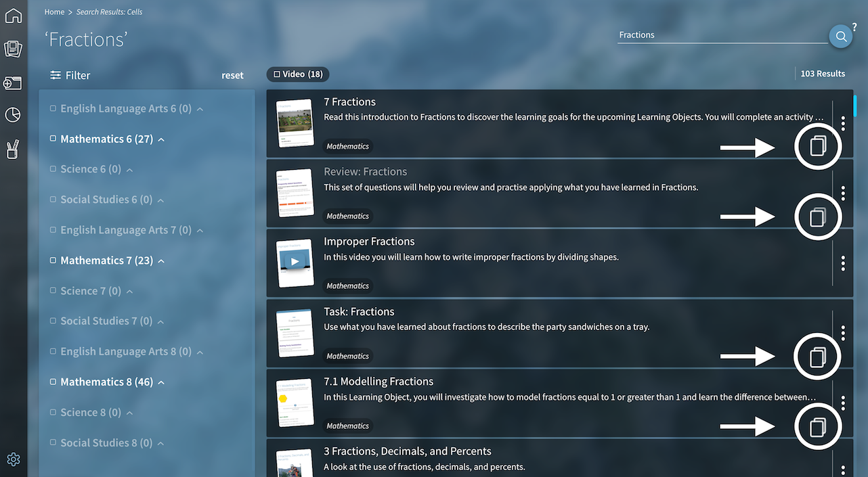Go to Home breadcrumb link
The width and height of the screenshot is (868, 477).
[x=54, y=12]
